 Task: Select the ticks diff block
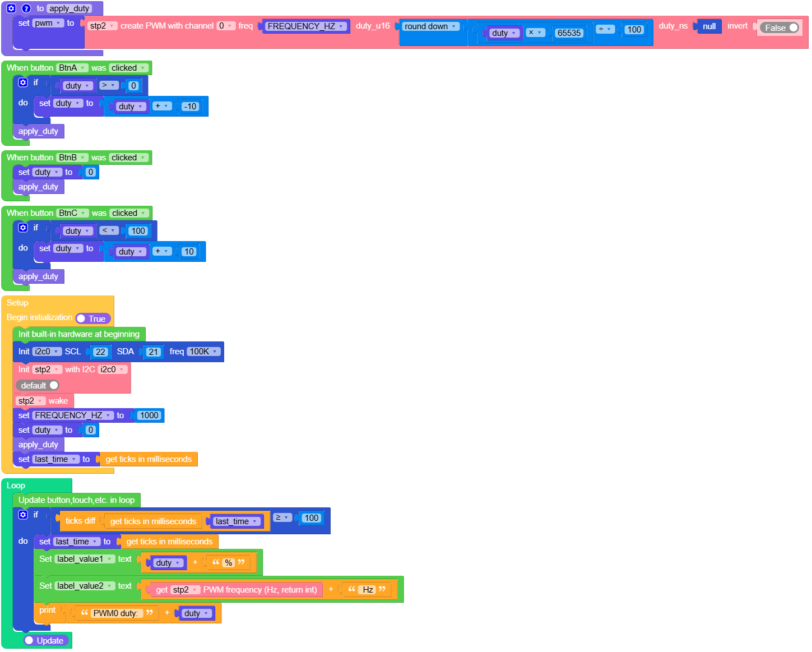pos(80,521)
